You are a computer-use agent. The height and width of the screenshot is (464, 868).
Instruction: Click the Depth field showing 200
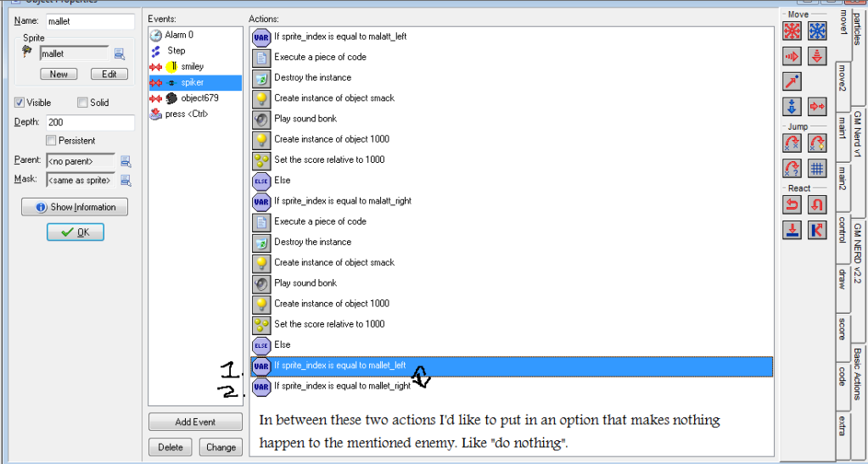click(90, 122)
